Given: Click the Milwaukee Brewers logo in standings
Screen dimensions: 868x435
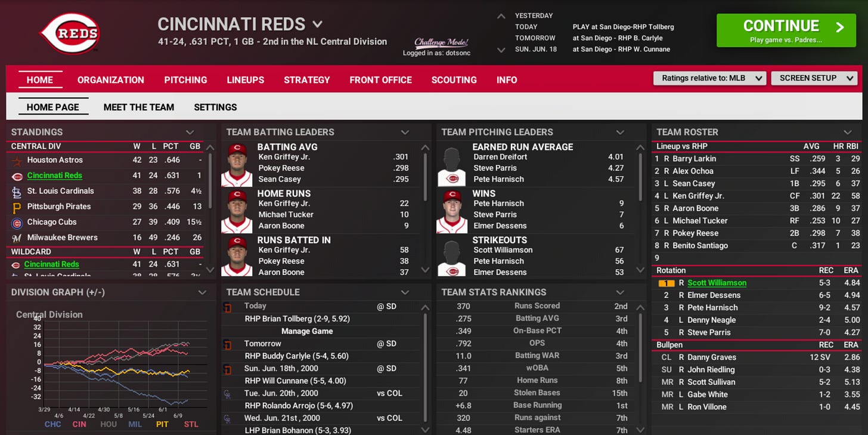Looking at the screenshot, I should 17,237.
